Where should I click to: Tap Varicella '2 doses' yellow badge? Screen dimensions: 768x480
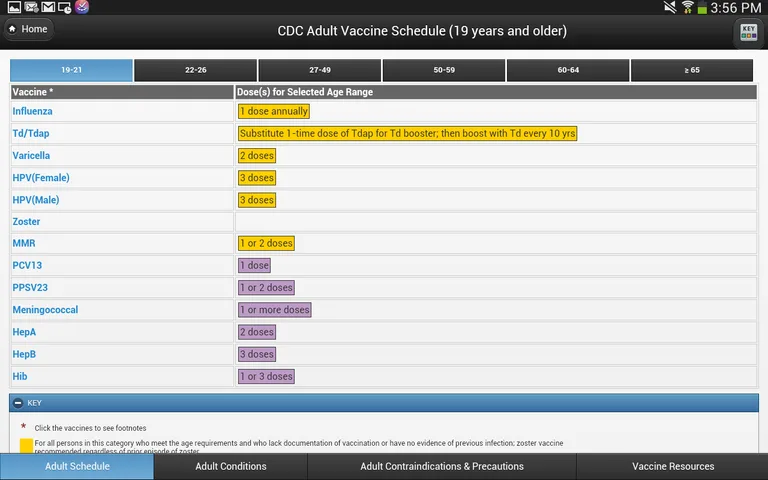click(257, 155)
